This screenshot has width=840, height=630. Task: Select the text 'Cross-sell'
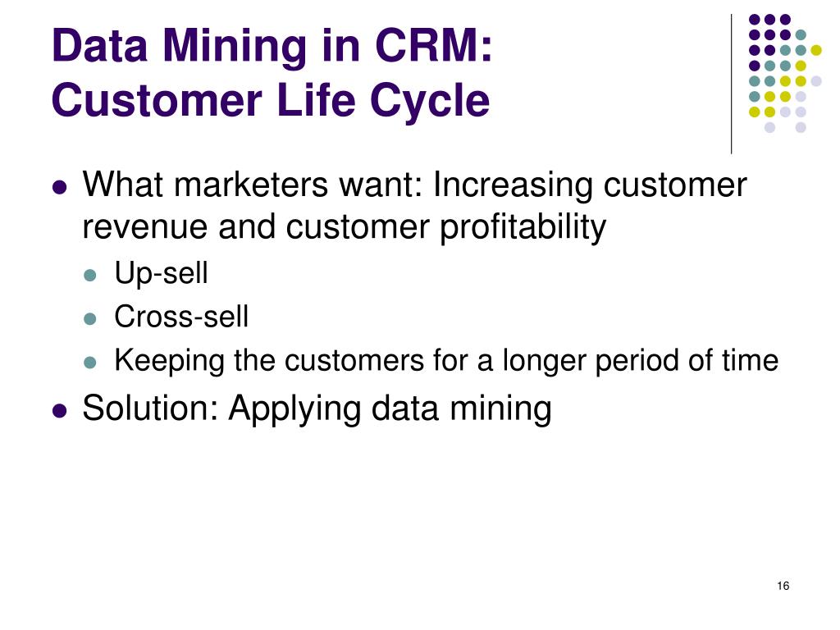point(181,317)
